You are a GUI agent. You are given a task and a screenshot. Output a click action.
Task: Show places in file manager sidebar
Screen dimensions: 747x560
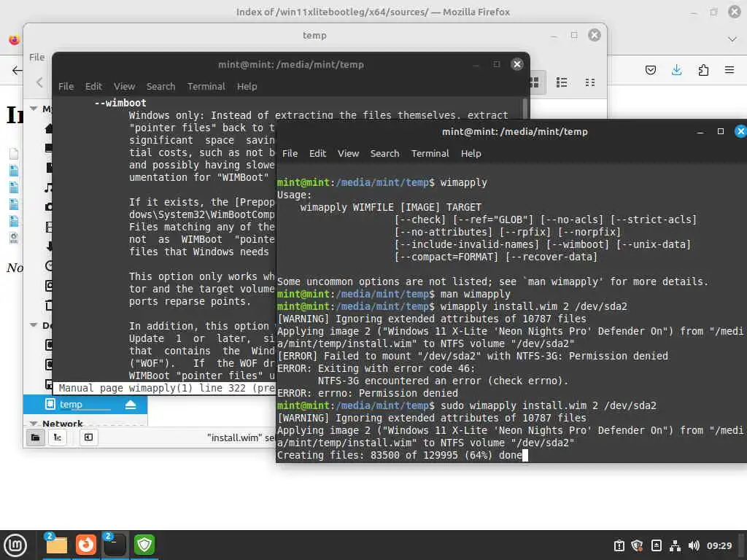coord(35,437)
